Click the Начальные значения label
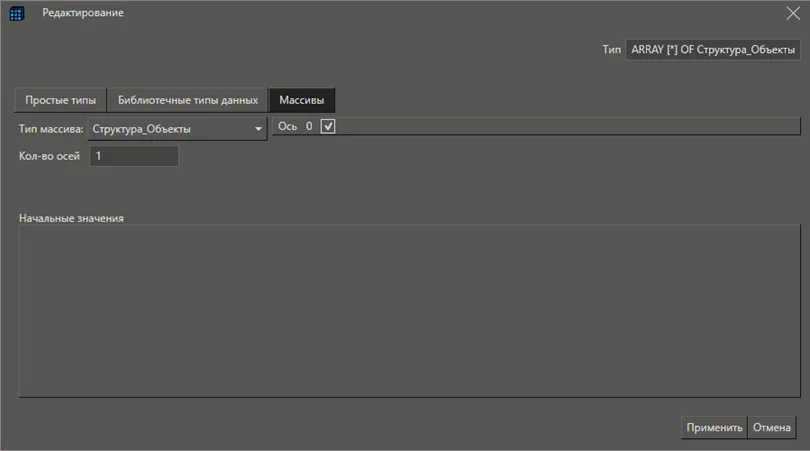The image size is (810, 451). click(x=71, y=217)
